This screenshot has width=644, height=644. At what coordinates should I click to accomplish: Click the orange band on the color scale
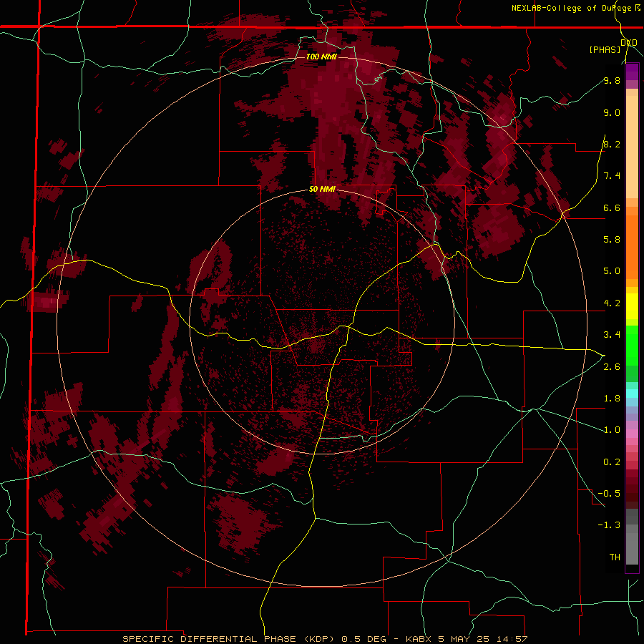click(x=632, y=246)
